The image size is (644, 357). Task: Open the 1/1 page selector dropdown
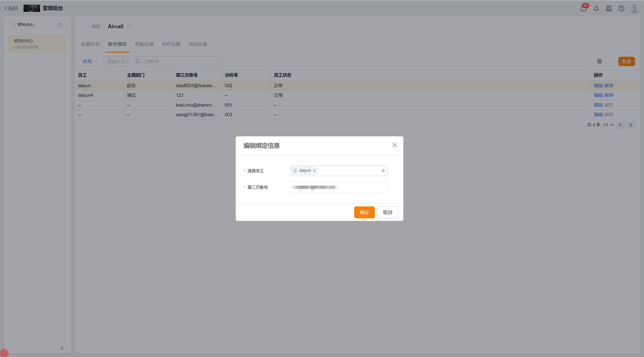tap(608, 125)
